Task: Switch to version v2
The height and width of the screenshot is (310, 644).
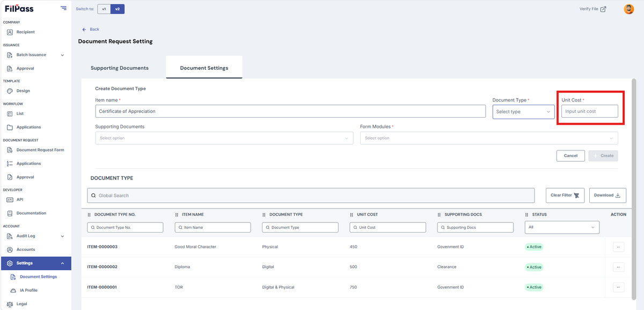Action: click(118, 9)
